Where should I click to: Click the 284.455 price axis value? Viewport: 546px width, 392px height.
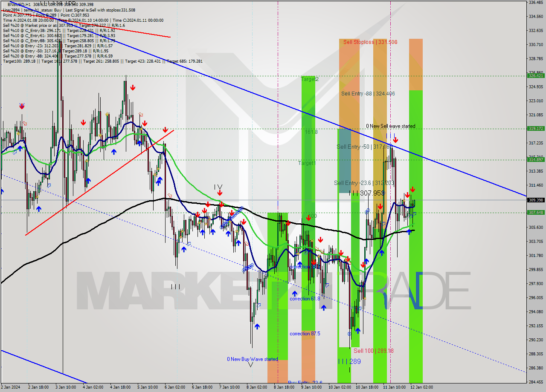pos(536,382)
